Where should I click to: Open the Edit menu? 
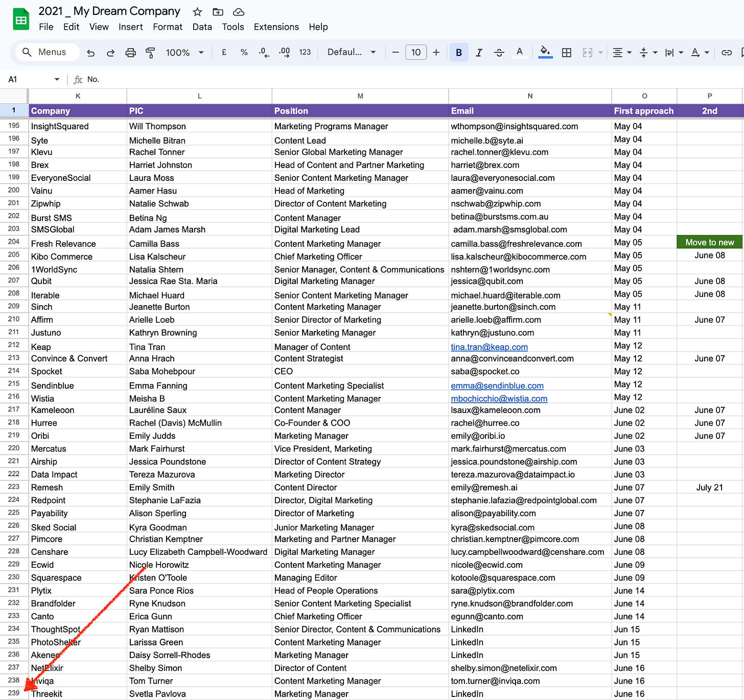click(x=71, y=27)
